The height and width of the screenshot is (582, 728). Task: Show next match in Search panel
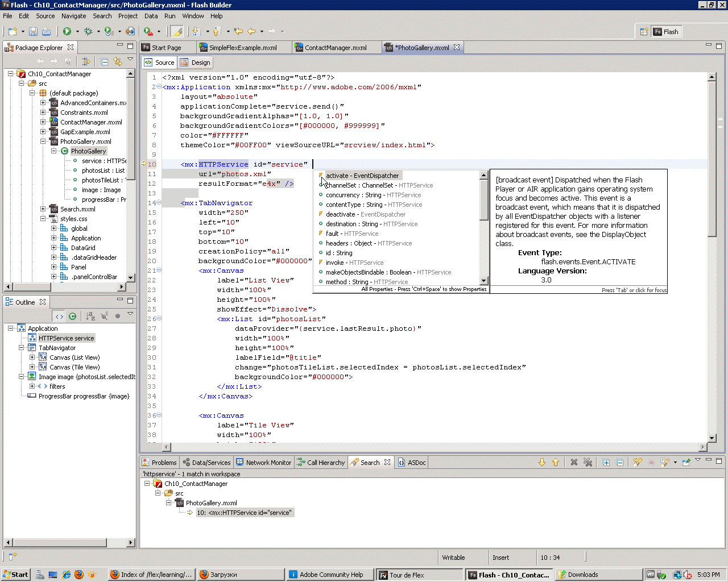point(541,463)
